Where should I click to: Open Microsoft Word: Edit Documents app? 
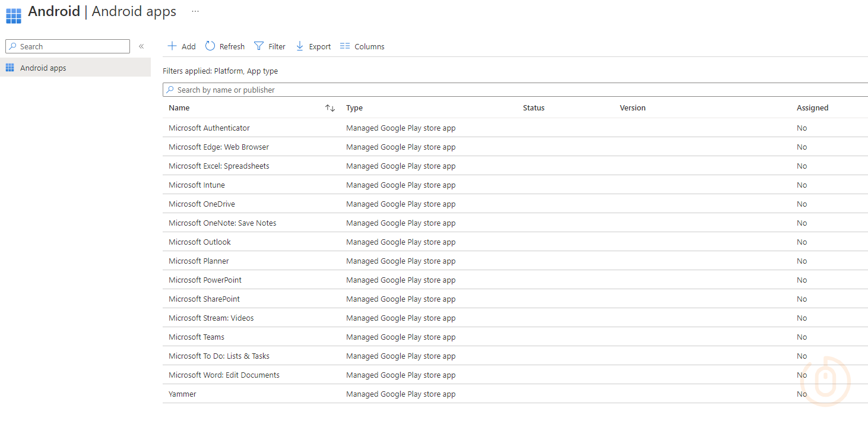(x=224, y=375)
